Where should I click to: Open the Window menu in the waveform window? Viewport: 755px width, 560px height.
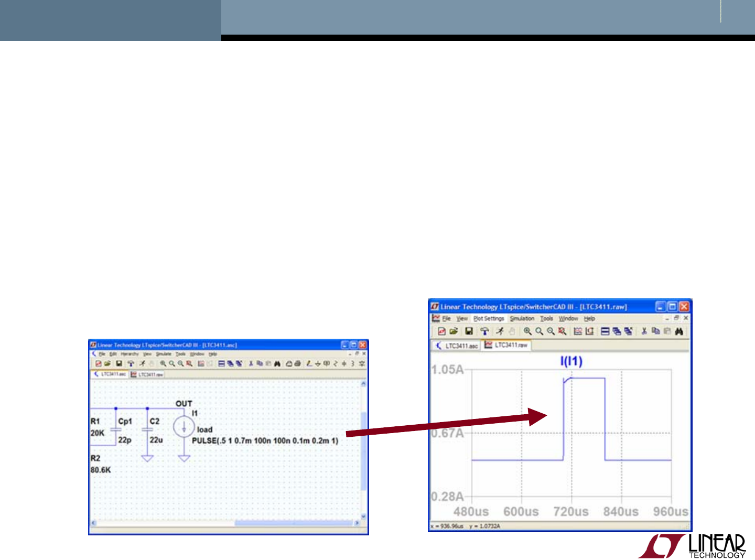[x=568, y=318]
